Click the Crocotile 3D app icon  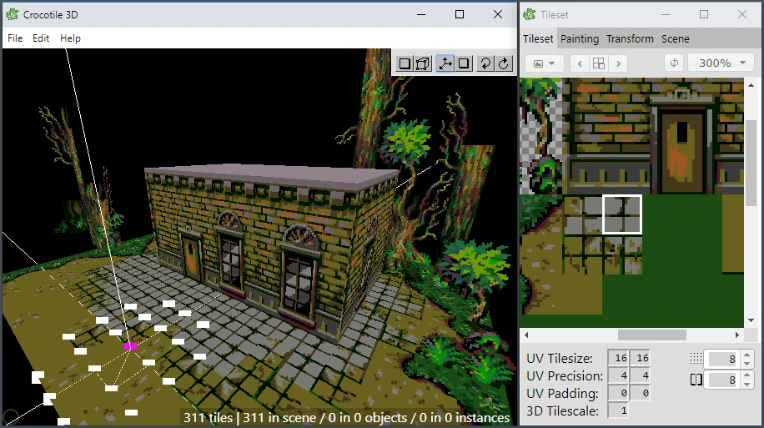tap(12, 14)
